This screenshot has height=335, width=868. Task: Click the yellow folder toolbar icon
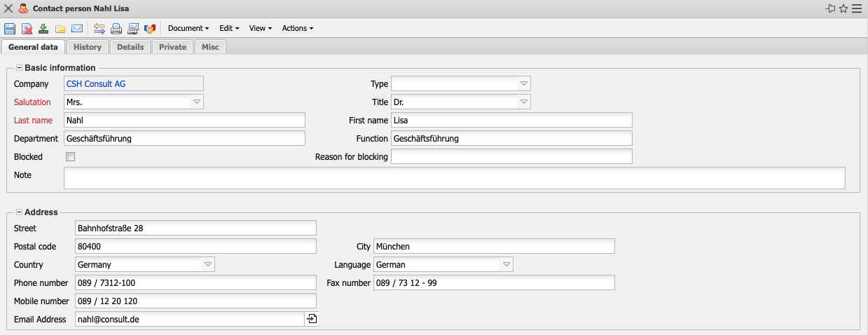(x=60, y=29)
